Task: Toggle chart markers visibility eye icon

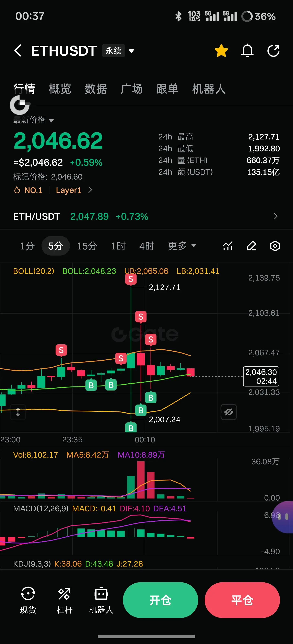Action: pos(229,412)
